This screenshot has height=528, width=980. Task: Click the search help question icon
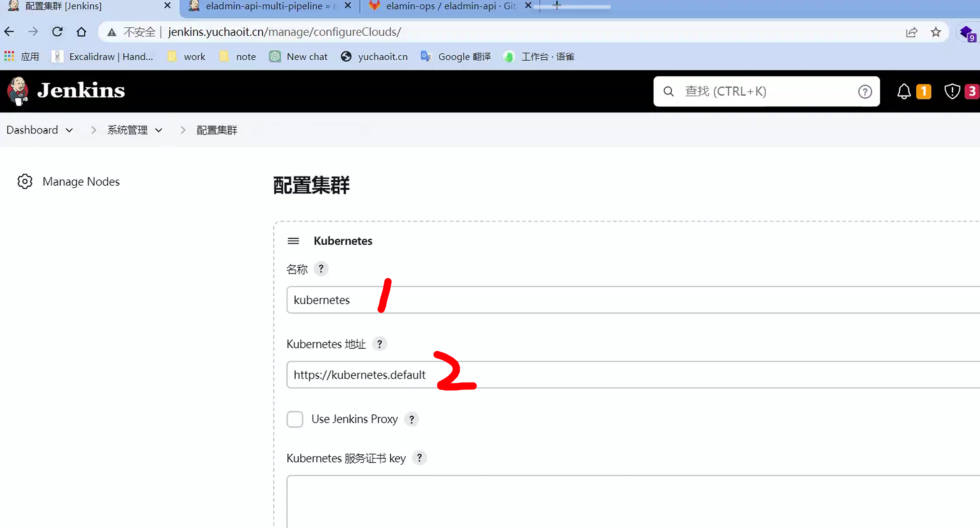click(865, 92)
